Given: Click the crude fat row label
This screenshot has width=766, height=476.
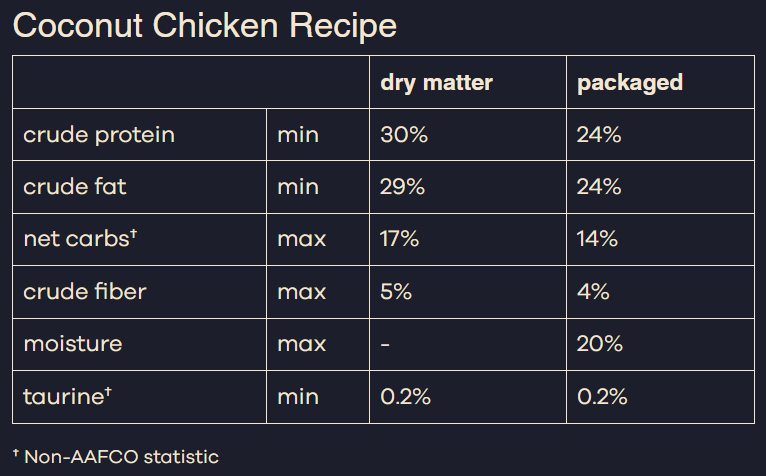Looking at the screenshot, I should pos(75,186).
